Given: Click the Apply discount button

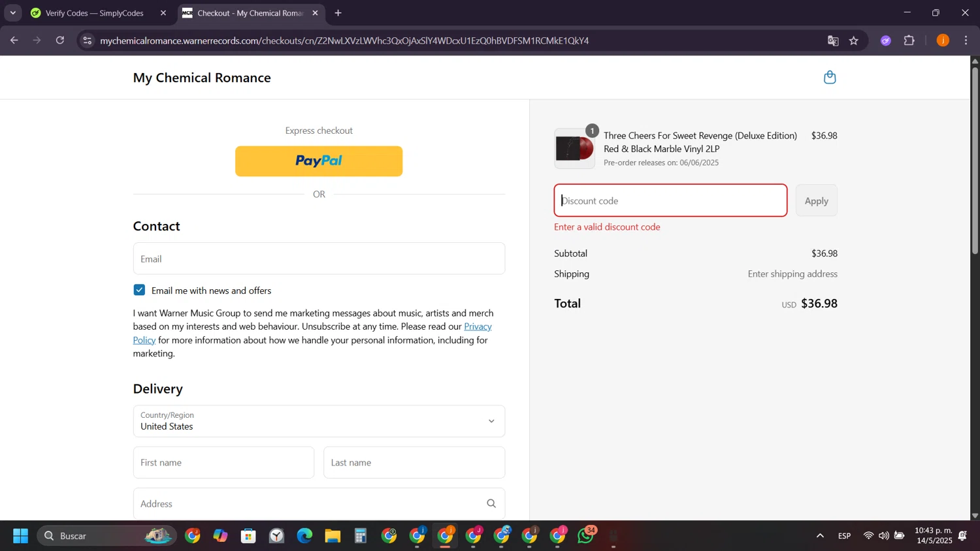Looking at the screenshot, I should (816, 200).
